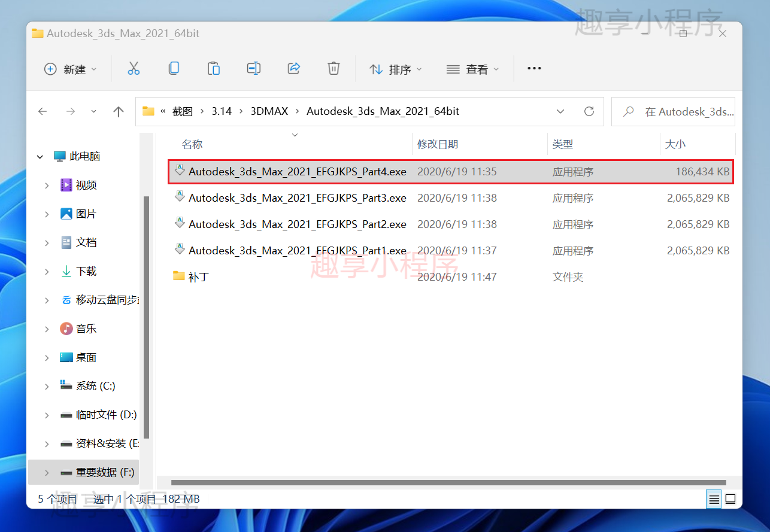The image size is (770, 532).
Task: Select Autodesk_3ds_Max_2021_EFGJKPS_Part3.exe file name
Action: tap(297, 198)
